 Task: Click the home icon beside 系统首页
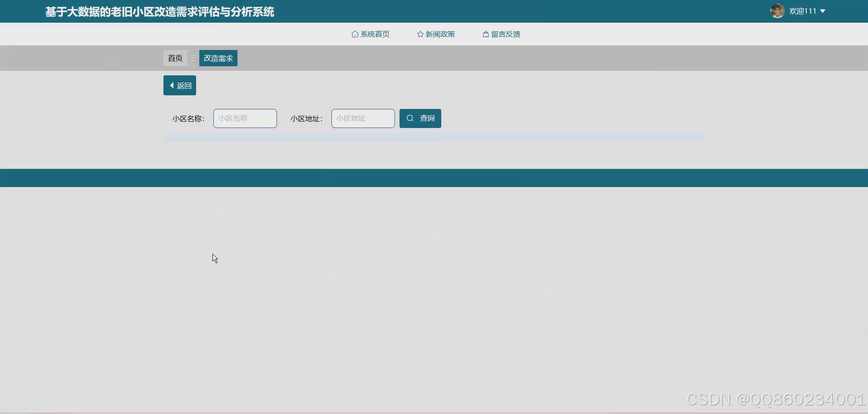pyautogui.click(x=355, y=34)
